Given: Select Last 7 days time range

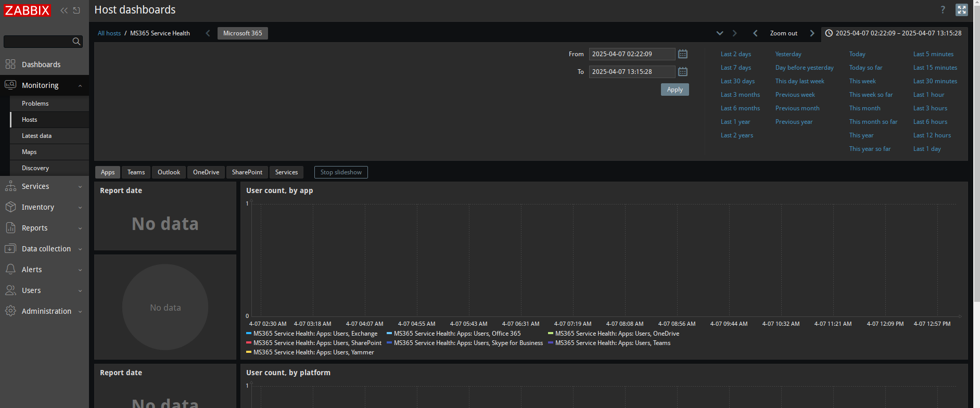Looking at the screenshot, I should [x=735, y=68].
